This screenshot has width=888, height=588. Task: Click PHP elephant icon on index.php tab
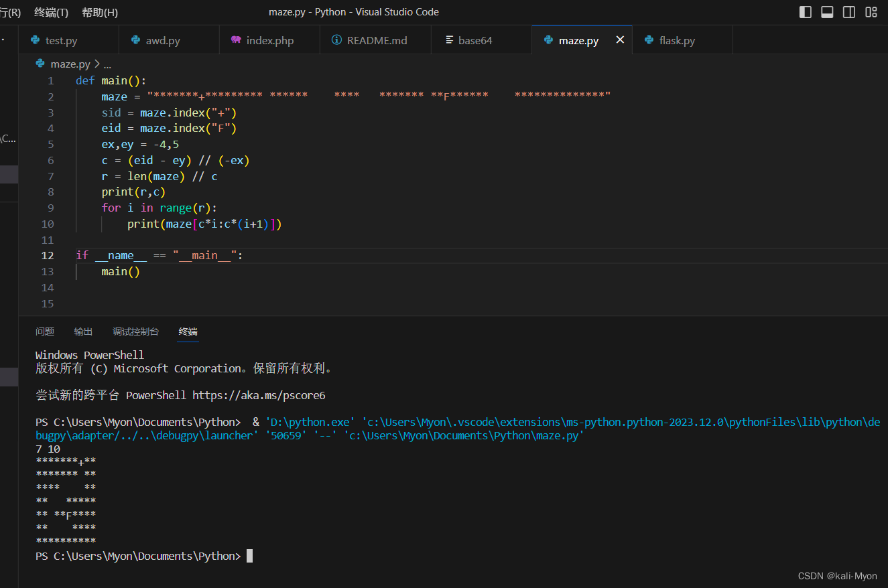point(236,40)
